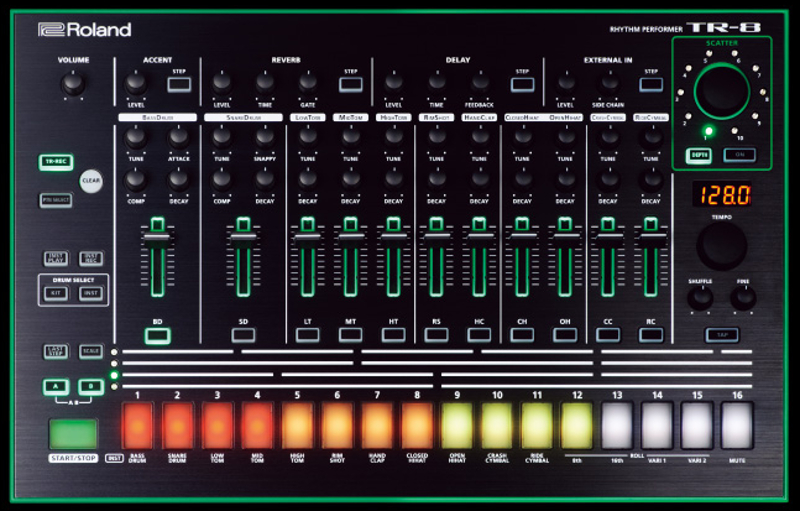Tap step pad 14 VARI 1
The width and height of the screenshot is (800, 511).
(657, 425)
